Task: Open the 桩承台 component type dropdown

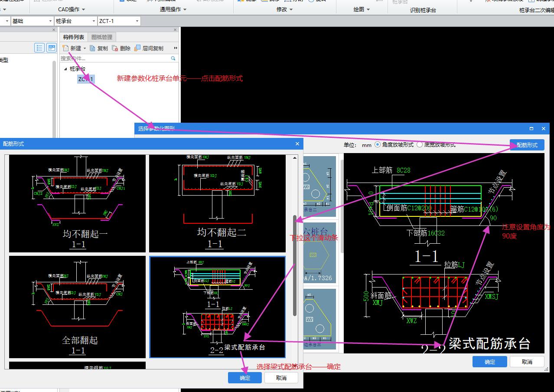Action: 94,21
